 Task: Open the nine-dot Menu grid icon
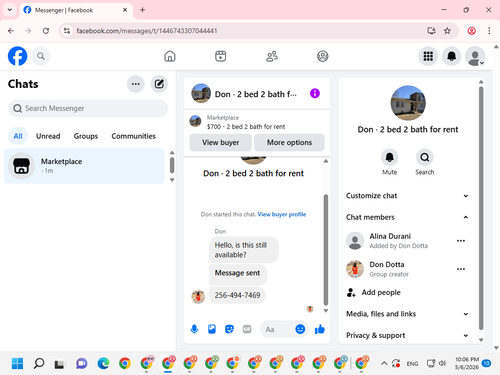(428, 56)
